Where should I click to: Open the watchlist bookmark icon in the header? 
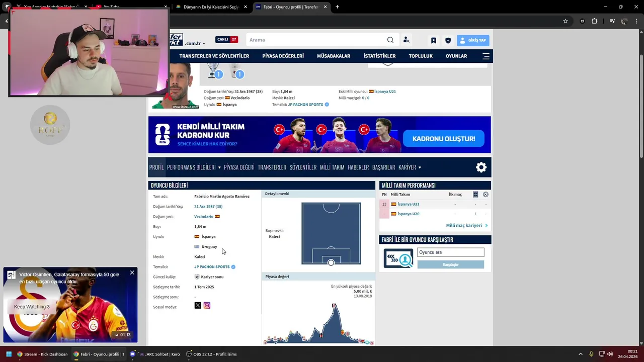[433, 40]
